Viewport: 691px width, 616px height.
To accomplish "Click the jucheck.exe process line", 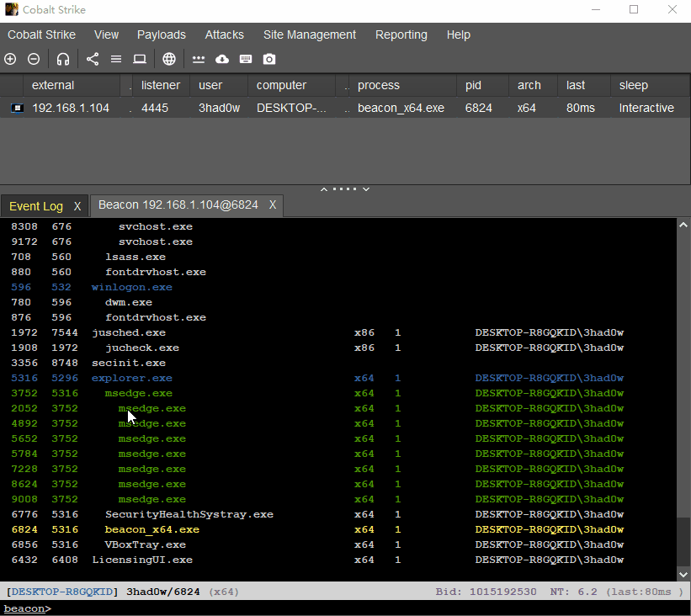I will [x=142, y=348].
